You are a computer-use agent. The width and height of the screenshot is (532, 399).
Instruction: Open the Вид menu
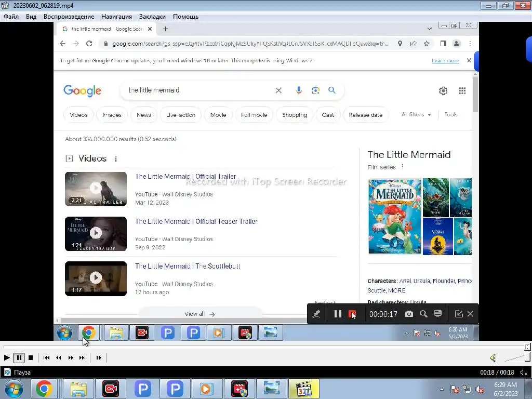click(x=31, y=17)
